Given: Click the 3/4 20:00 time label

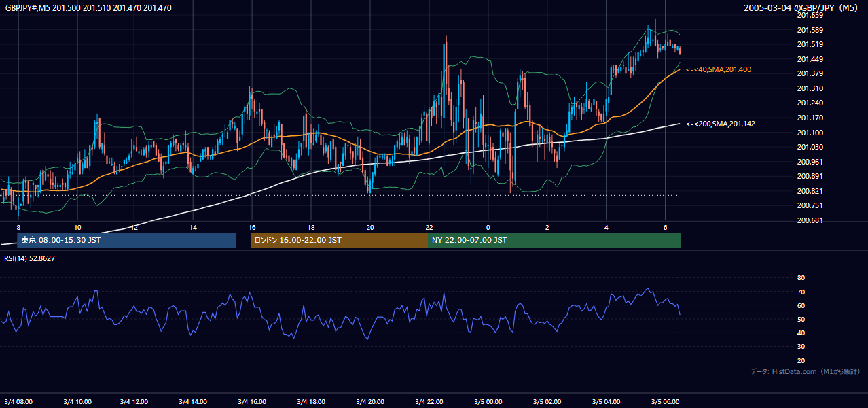Looking at the screenshot, I should pyautogui.click(x=369, y=401).
